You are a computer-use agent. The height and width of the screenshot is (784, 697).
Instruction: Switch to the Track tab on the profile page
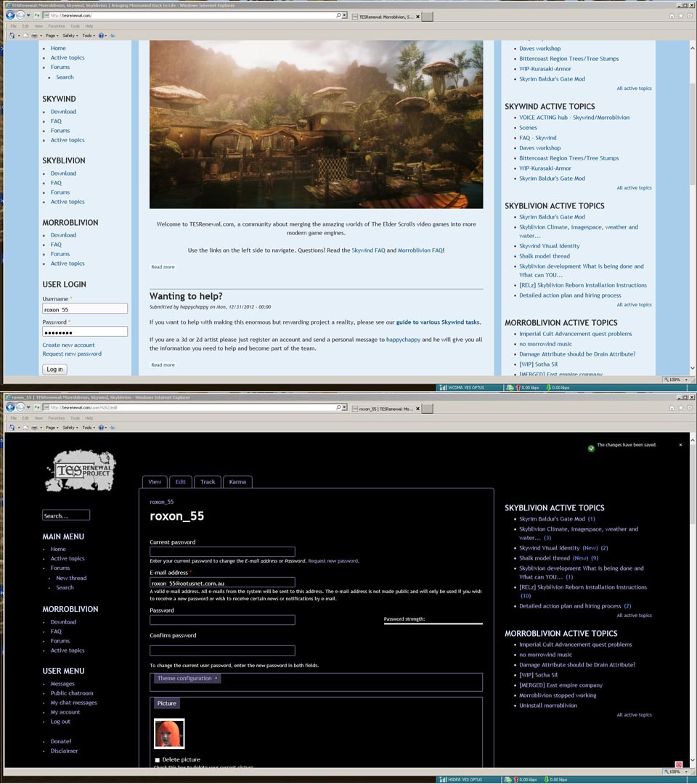click(208, 482)
